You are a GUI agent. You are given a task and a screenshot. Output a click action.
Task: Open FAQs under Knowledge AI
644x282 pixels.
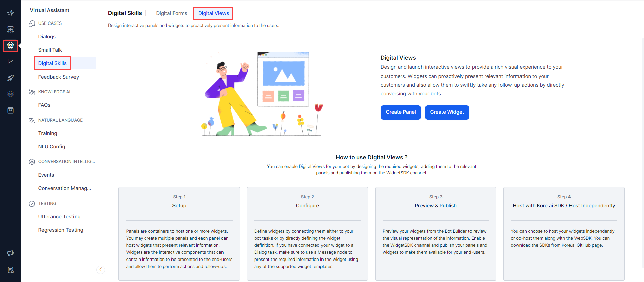point(44,105)
